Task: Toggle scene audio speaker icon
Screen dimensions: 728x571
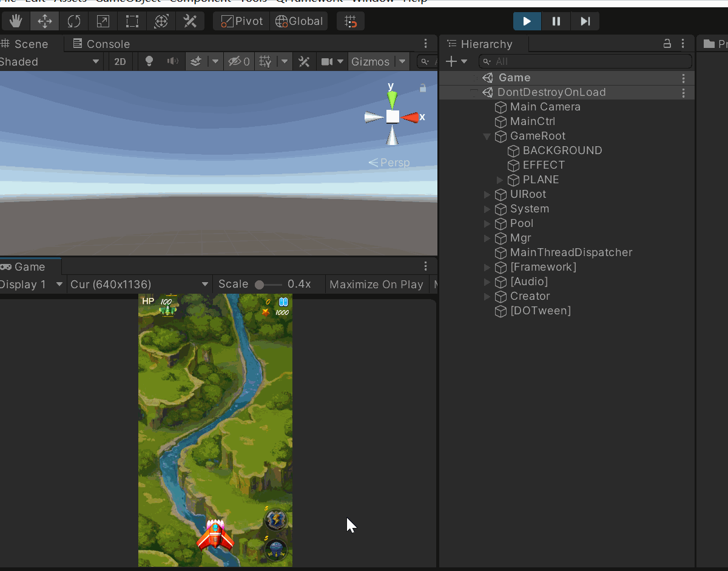Action: [x=173, y=61]
